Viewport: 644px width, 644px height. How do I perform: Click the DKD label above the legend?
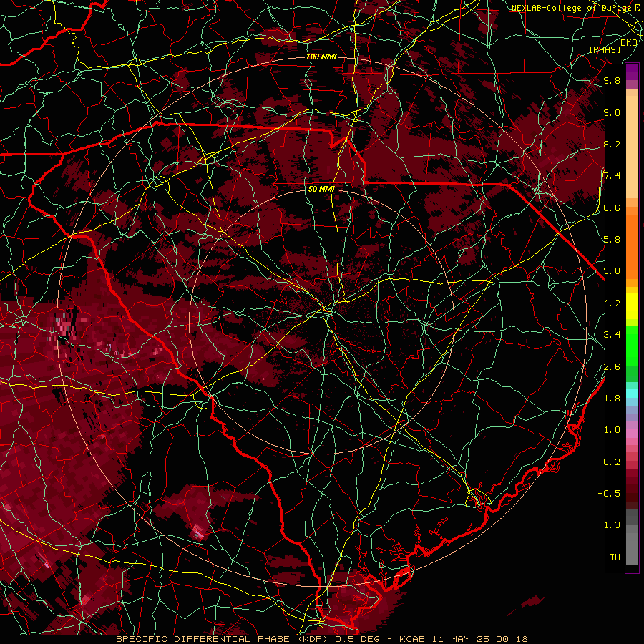[x=629, y=43]
